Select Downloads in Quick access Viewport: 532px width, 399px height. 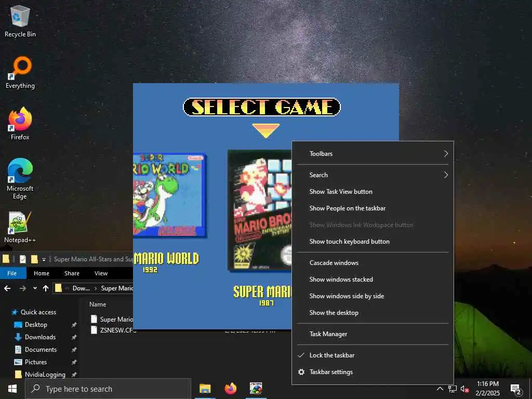pos(40,337)
